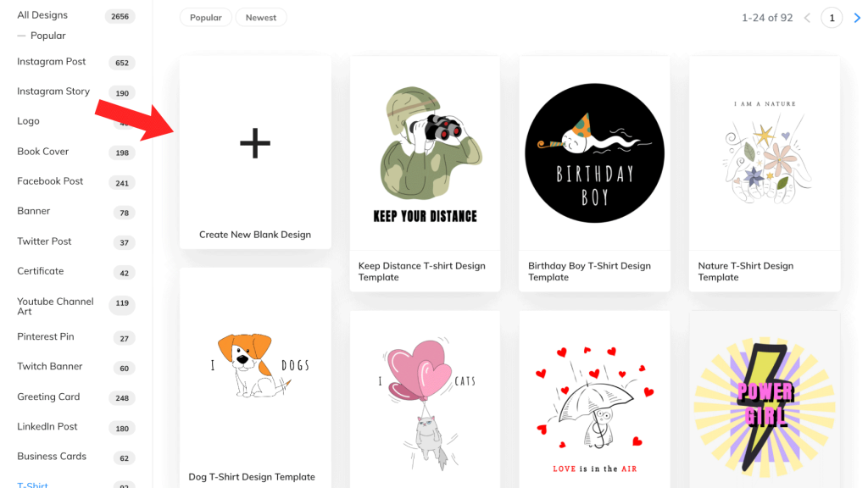Open Keep Distance T-shirt design thumbnail
Image resolution: width=868 pixels, height=488 pixels.
(425, 153)
